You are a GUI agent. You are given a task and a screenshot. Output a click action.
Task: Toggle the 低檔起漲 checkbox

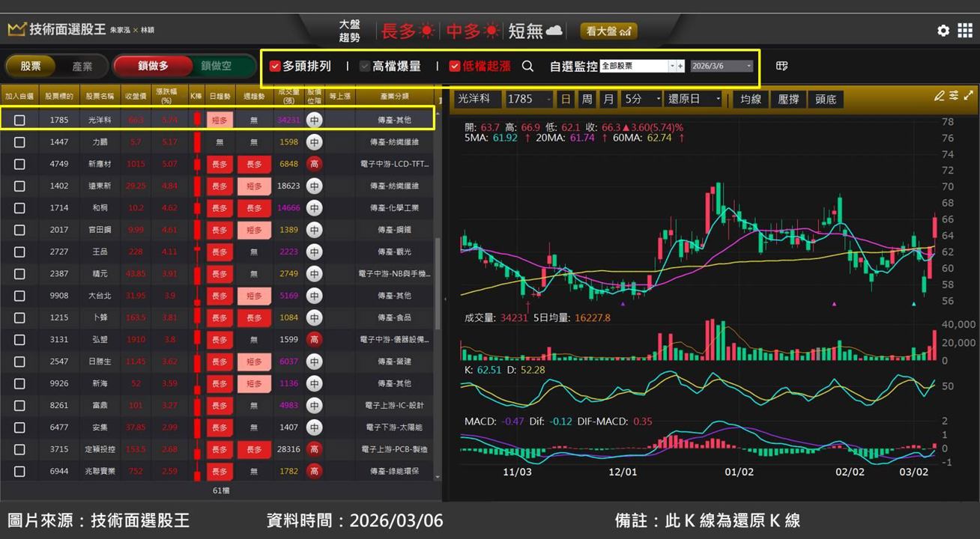pos(455,66)
